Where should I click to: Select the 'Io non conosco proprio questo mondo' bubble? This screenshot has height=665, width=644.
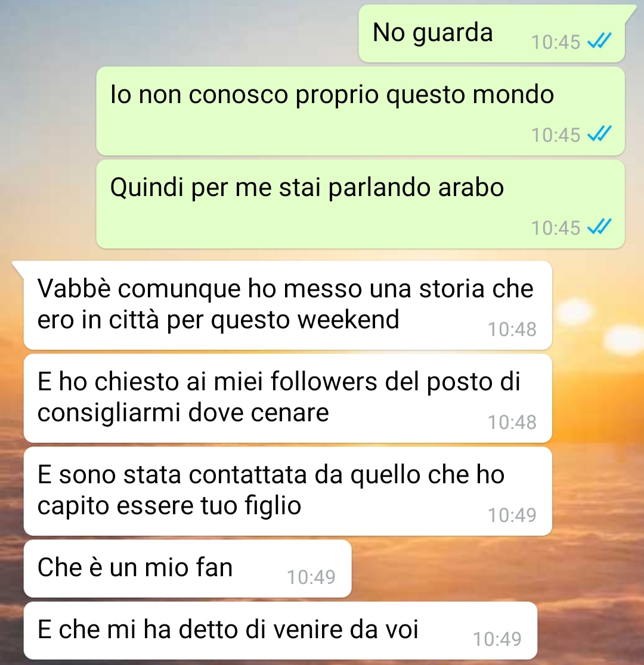pos(360,111)
